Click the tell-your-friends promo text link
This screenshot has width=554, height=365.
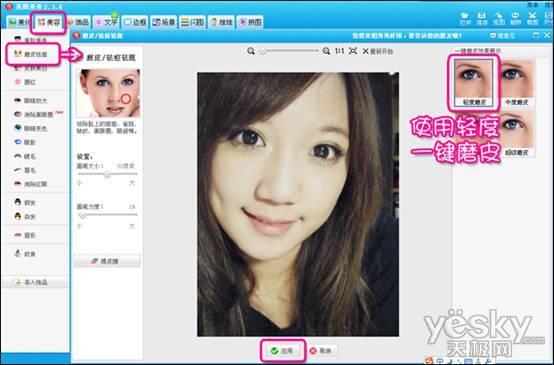[x=407, y=36]
